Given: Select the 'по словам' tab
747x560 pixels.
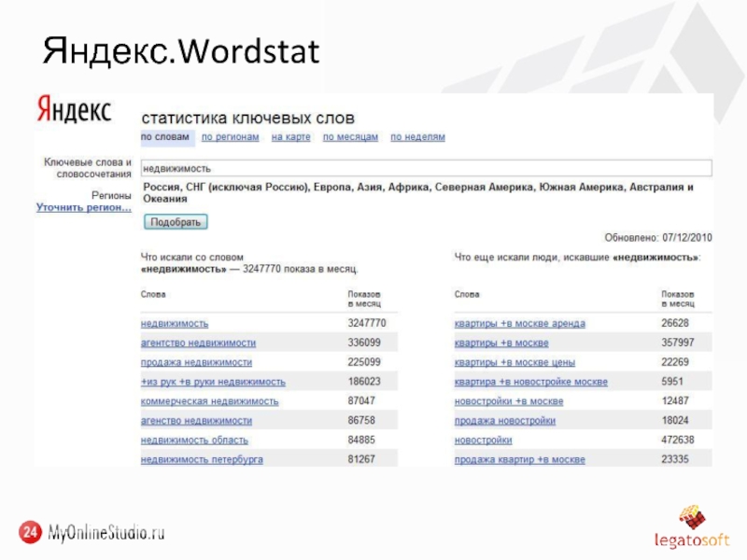Looking at the screenshot, I should click(x=165, y=137).
